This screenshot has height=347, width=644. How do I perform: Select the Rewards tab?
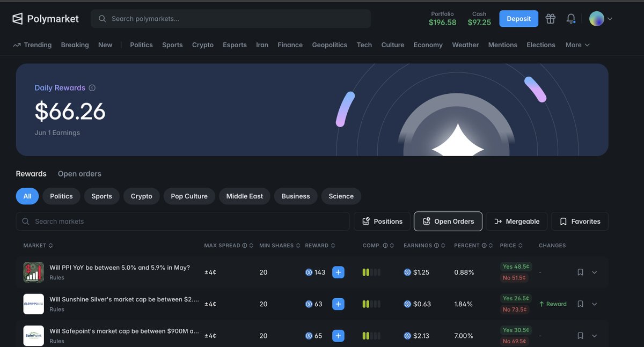[x=31, y=174]
